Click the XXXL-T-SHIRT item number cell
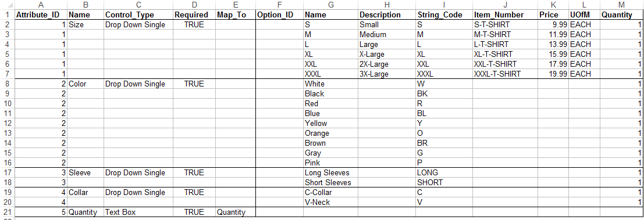644x220 pixels. (505, 74)
